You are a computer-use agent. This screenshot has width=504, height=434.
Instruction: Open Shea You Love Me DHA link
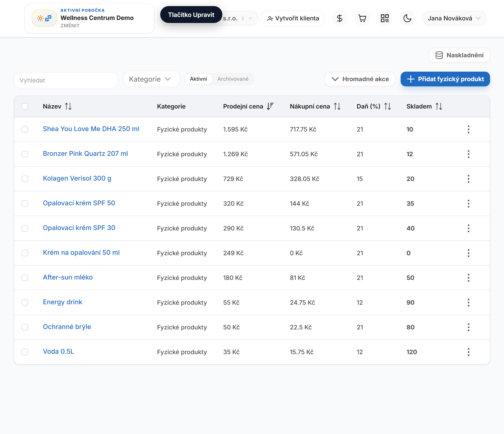coord(91,129)
